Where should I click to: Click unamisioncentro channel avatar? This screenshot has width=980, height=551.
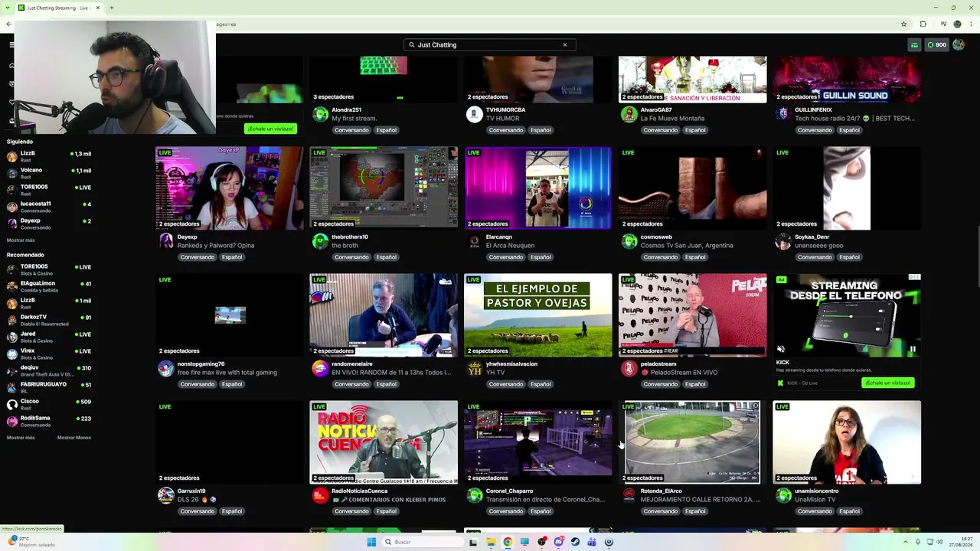(783, 495)
